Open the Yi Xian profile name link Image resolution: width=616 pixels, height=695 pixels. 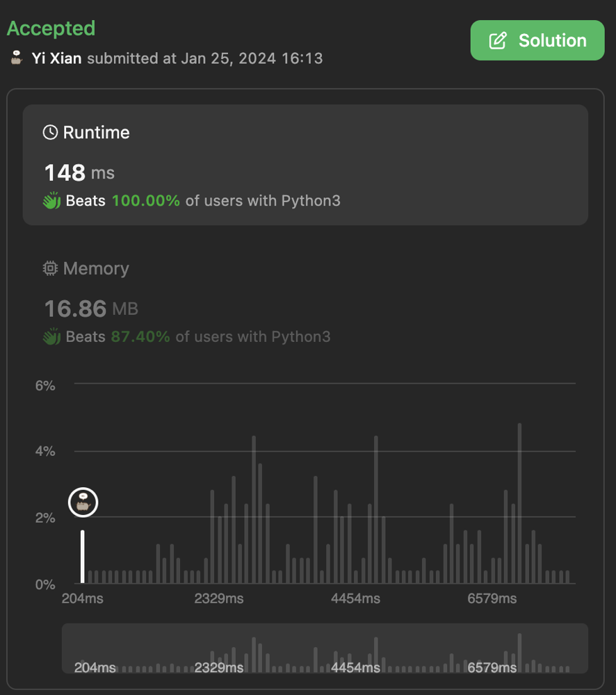(56, 58)
